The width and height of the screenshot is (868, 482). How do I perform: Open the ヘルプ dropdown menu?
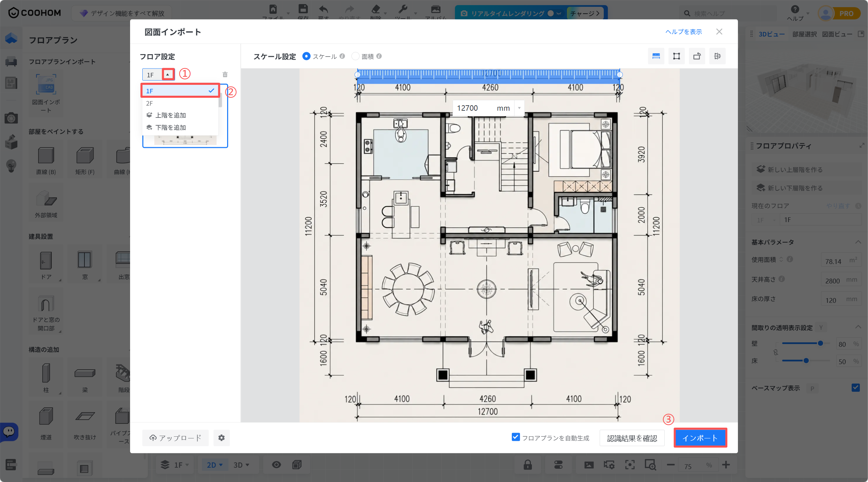pos(798,13)
